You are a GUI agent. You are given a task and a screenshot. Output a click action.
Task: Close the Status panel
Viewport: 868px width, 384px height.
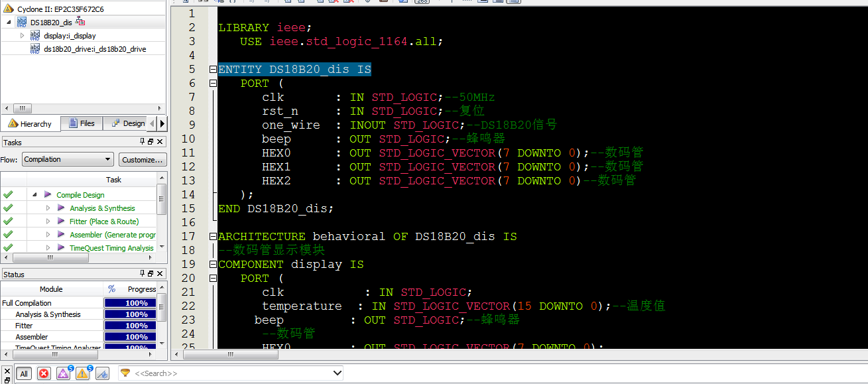click(160, 273)
